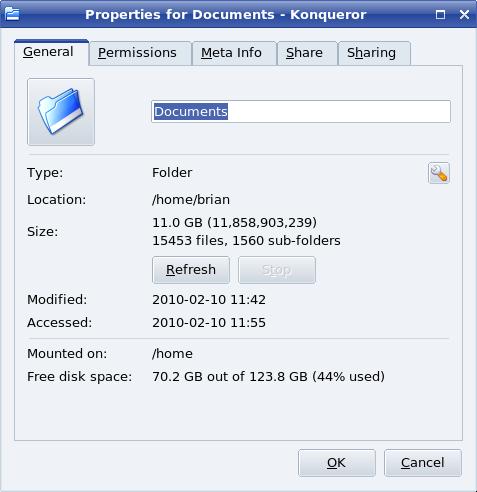477x492 pixels.
Task: Click the /home/brian location text
Action: point(191,200)
